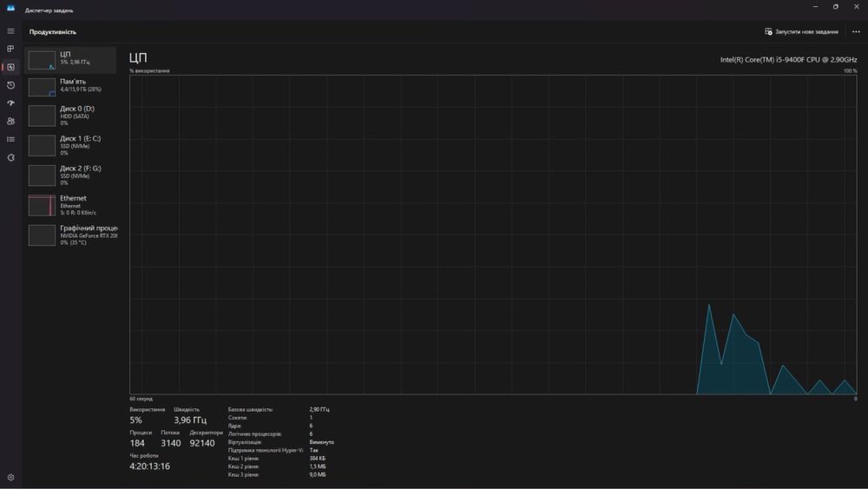Open the App history icon in sidebar
The height and width of the screenshot is (489, 868).
[10, 85]
